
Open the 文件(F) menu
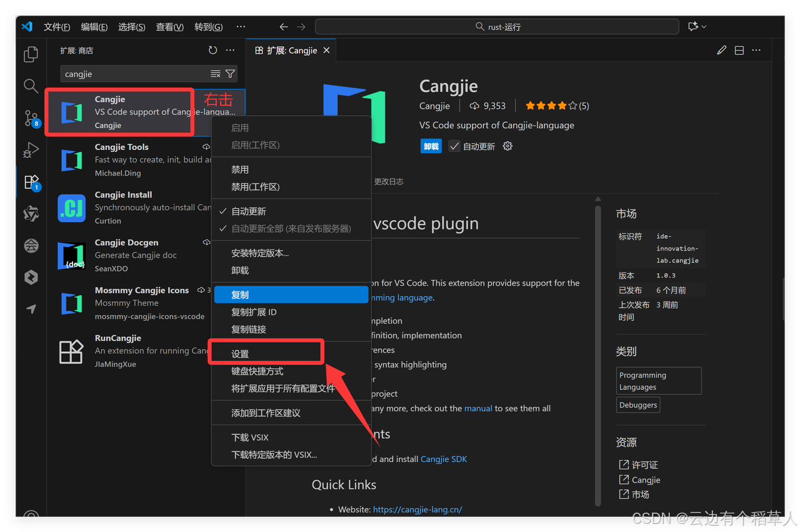(57, 27)
